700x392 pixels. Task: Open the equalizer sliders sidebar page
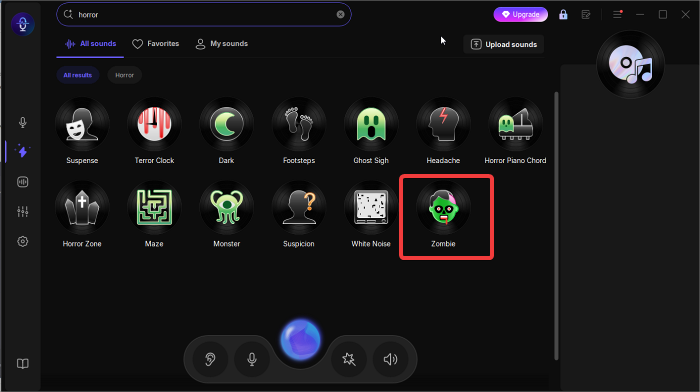[23, 212]
